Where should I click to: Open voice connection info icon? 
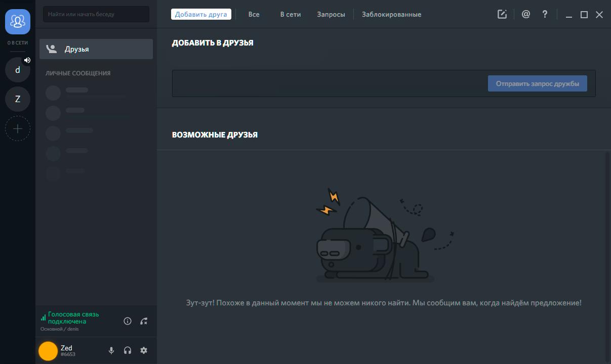(x=128, y=321)
